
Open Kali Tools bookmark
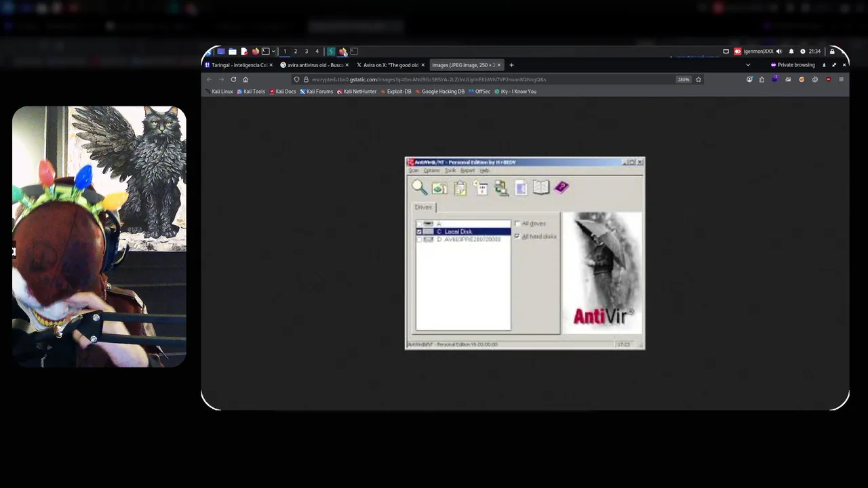pos(251,91)
